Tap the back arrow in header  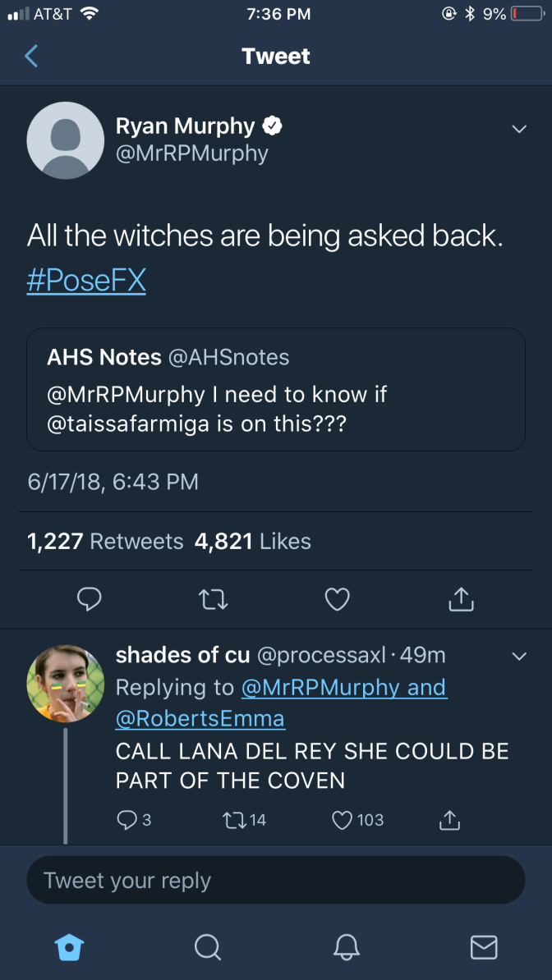[31, 56]
